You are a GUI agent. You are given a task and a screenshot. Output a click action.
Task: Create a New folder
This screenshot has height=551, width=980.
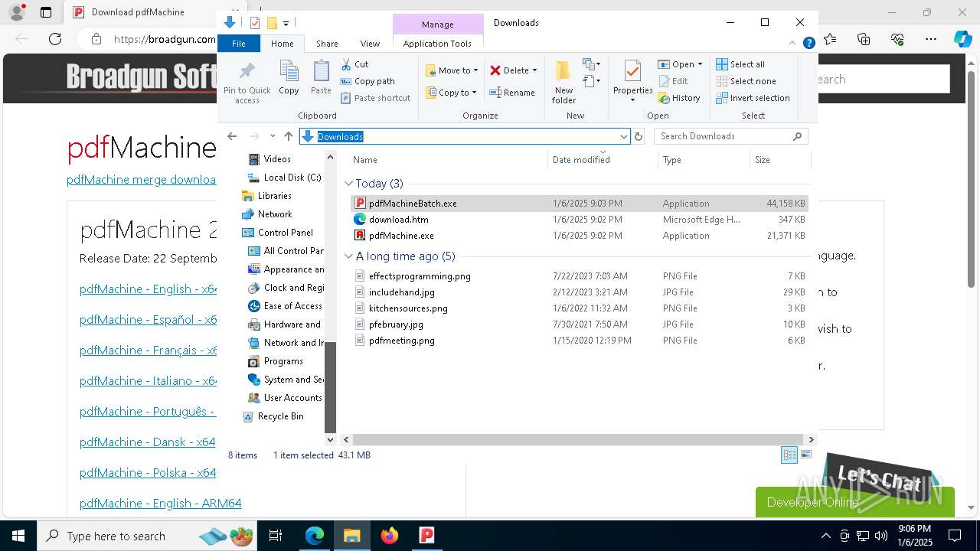(x=563, y=81)
